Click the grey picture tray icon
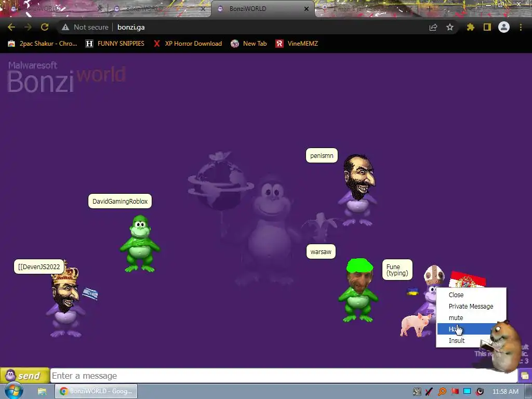532x399 pixels. (417, 392)
